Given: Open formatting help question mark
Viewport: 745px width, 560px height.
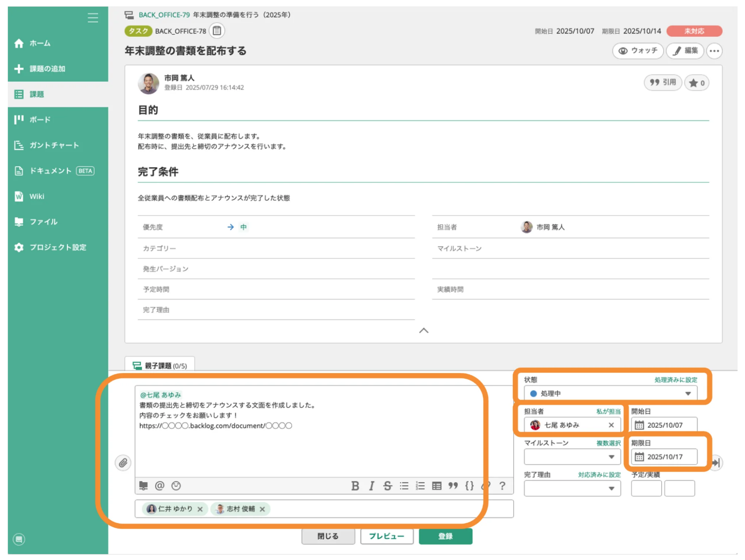Looking at the screenshot, I should click(502, 486).
